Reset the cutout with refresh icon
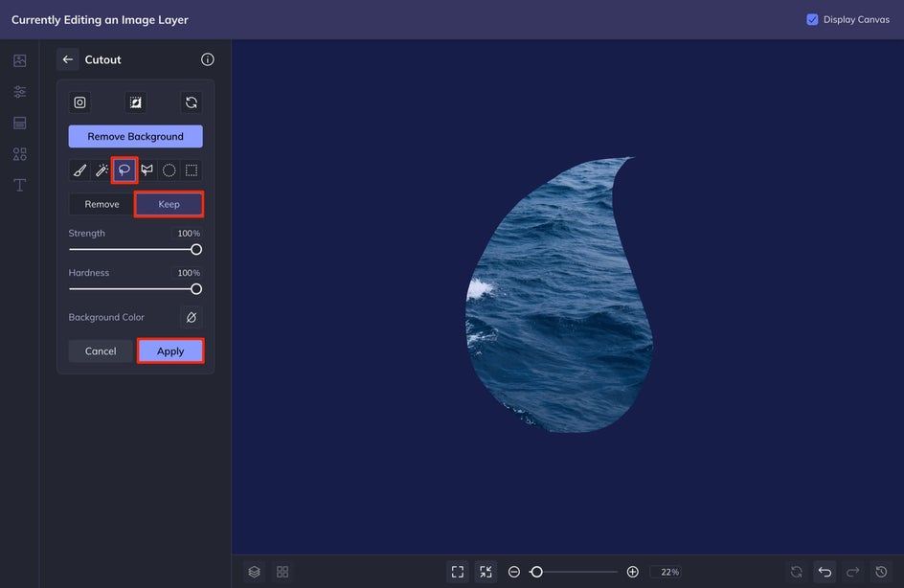This screenshot has width=904, height=588. point(192,102)
